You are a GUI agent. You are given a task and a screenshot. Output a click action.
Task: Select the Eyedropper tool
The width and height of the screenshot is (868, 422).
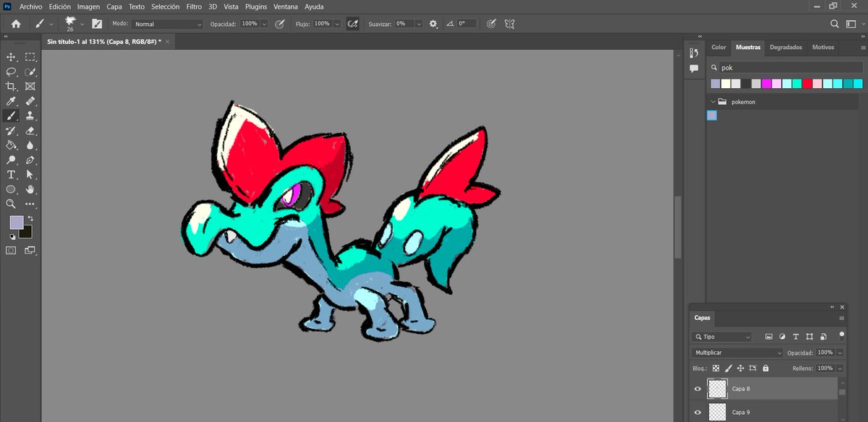[x=12, y=101]
